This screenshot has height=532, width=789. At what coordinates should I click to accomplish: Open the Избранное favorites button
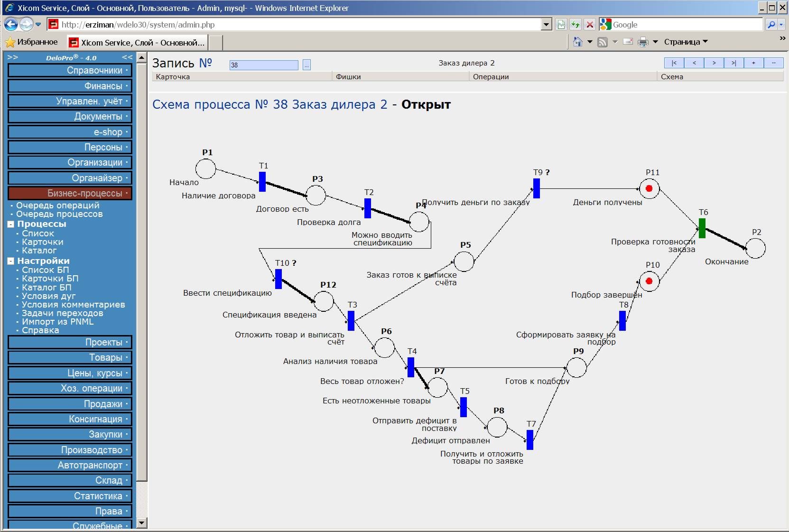coord(31,42)
